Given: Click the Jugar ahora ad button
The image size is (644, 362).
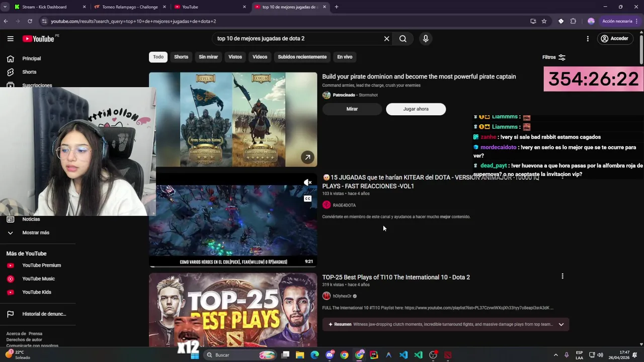Looking at the screenshot, I should 416,109.
